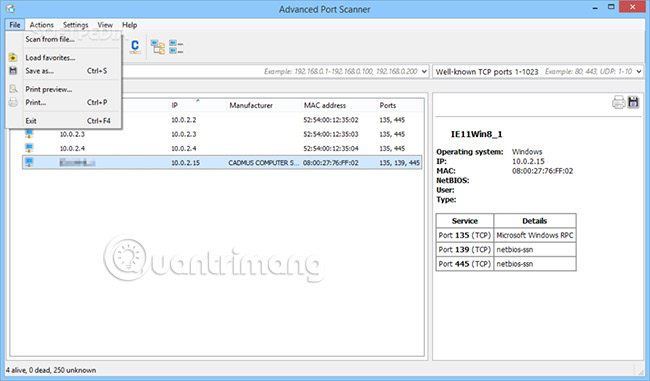Click the computer icon of row 10.0.2.4
The height and width of the screenshot is (381, 650).
click(x=29, y=148)
